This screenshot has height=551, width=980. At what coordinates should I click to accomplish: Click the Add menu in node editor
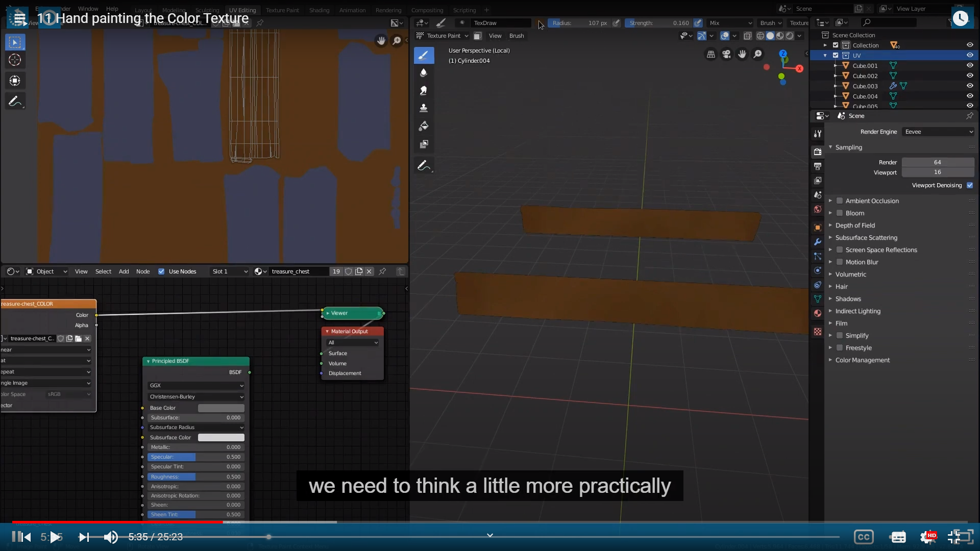point(124,271)
